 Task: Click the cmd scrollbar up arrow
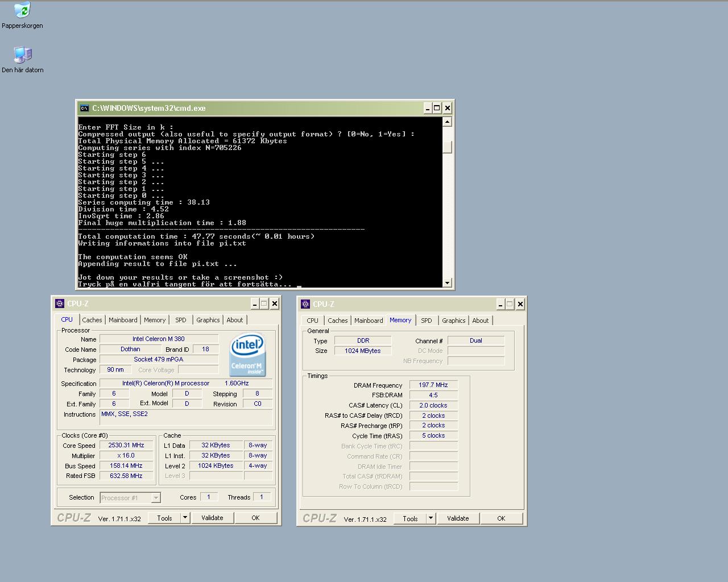447,122
